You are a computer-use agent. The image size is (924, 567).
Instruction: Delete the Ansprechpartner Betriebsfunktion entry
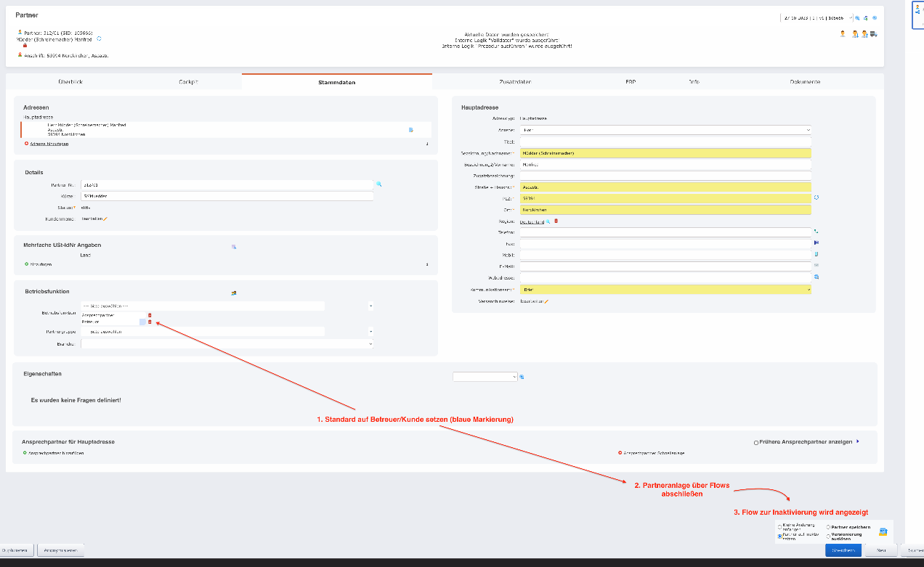coord(150,315)
